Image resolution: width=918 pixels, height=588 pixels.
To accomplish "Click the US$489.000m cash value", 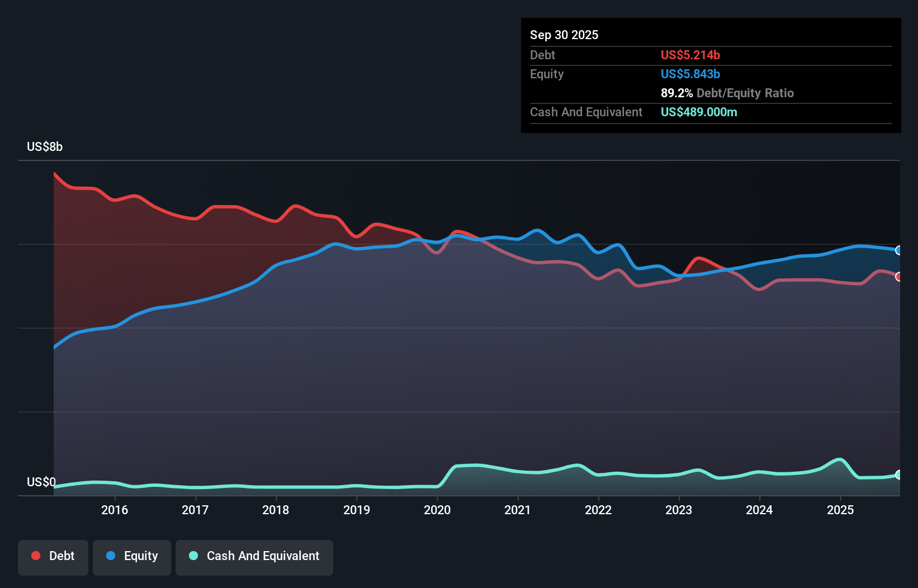I will tap(699, 112).
